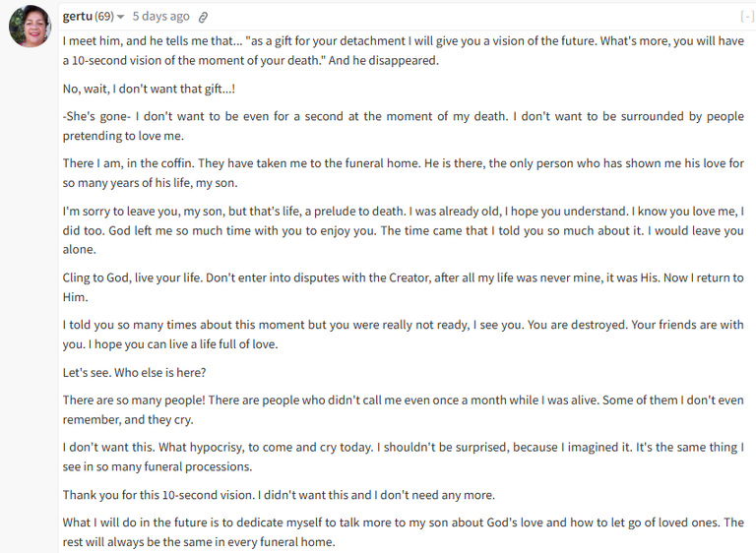Viewport: 756px width, 553px height.
Task: Click the lone word 'Him.' ending that paragraph
Action: pos(76,297)
